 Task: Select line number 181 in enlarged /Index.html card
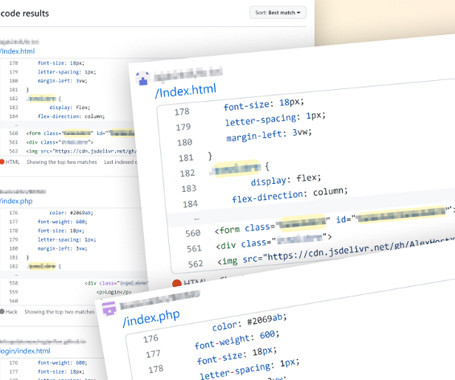186,158
